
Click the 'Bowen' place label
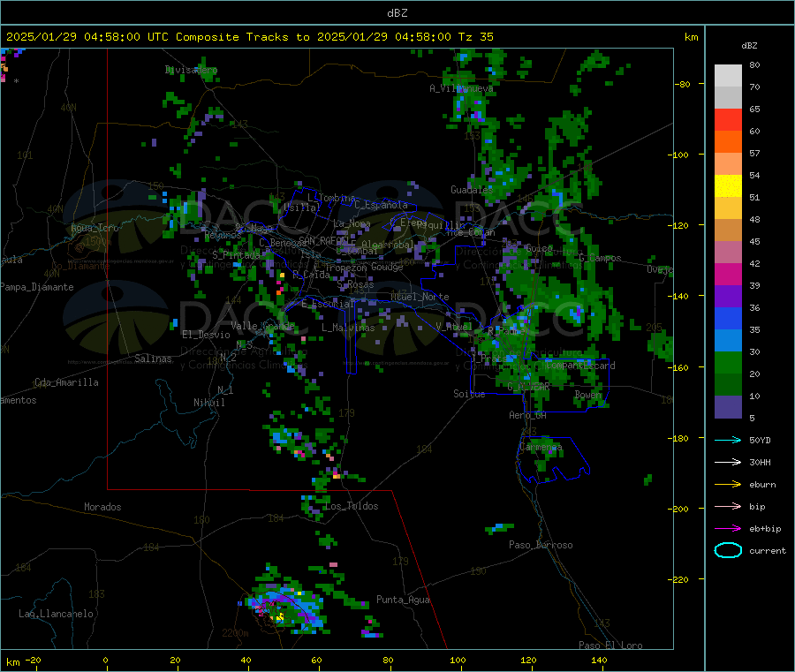pyautogui.click(x=588, y=394)
